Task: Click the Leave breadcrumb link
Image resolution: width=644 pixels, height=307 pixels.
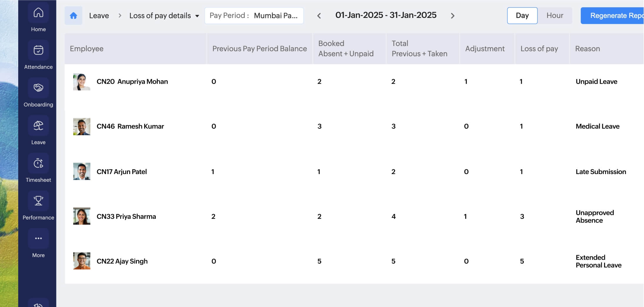Action: [x=99, y=16]
